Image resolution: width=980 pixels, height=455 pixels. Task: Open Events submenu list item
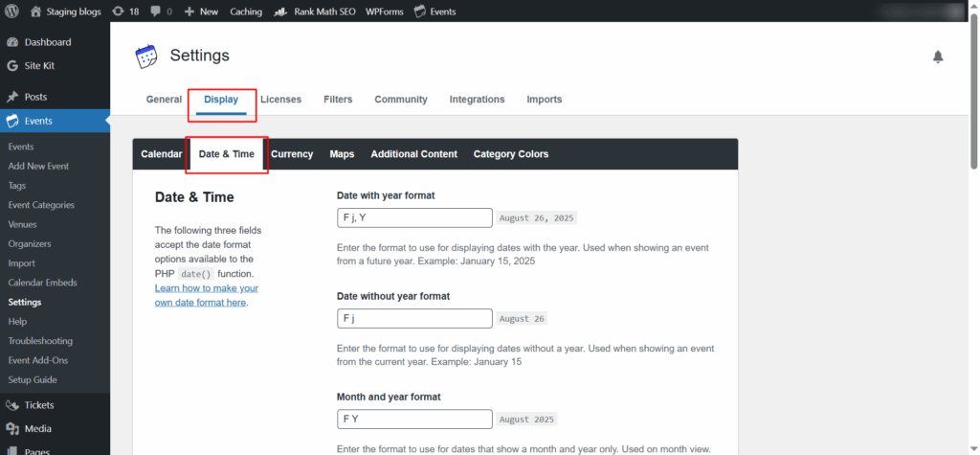(x=21, y=147)
